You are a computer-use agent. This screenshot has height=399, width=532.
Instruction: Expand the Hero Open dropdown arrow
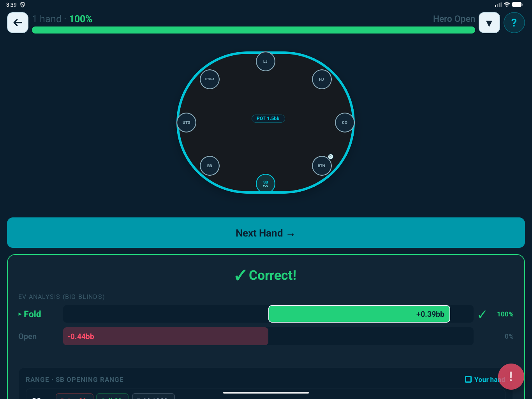tap(489, 23)
